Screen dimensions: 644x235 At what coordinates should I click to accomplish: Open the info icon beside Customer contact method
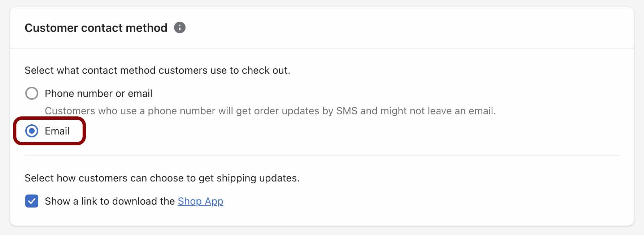click(180, 27)
